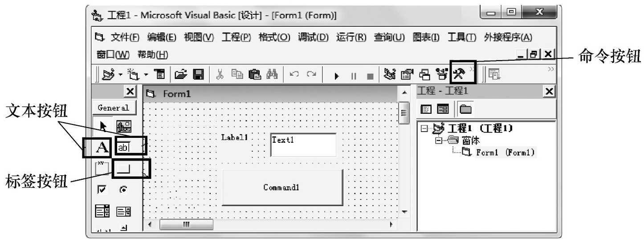This screenshot has width=644, height=240.
Task: Open the 查询(U) menu
Action: pos(389,37)
